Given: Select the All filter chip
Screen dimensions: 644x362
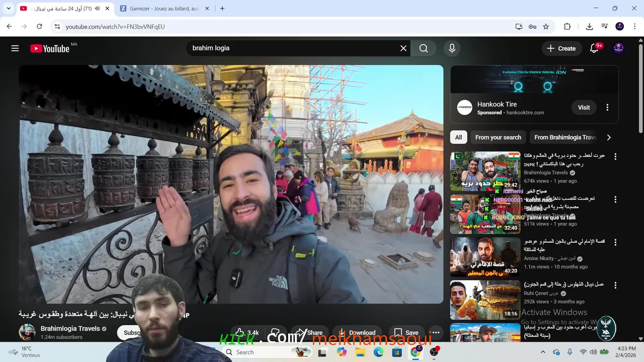Looking at the screenshot, I should tap(458, 137).
